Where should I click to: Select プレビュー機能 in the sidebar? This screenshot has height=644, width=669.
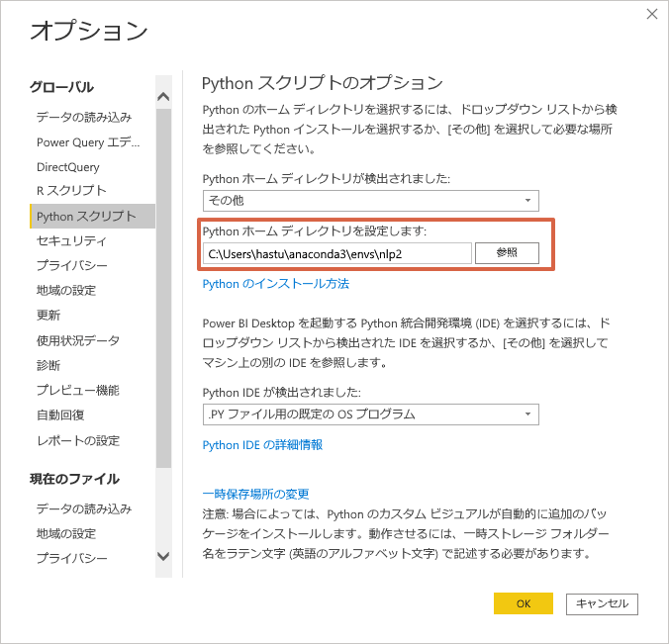78,390
